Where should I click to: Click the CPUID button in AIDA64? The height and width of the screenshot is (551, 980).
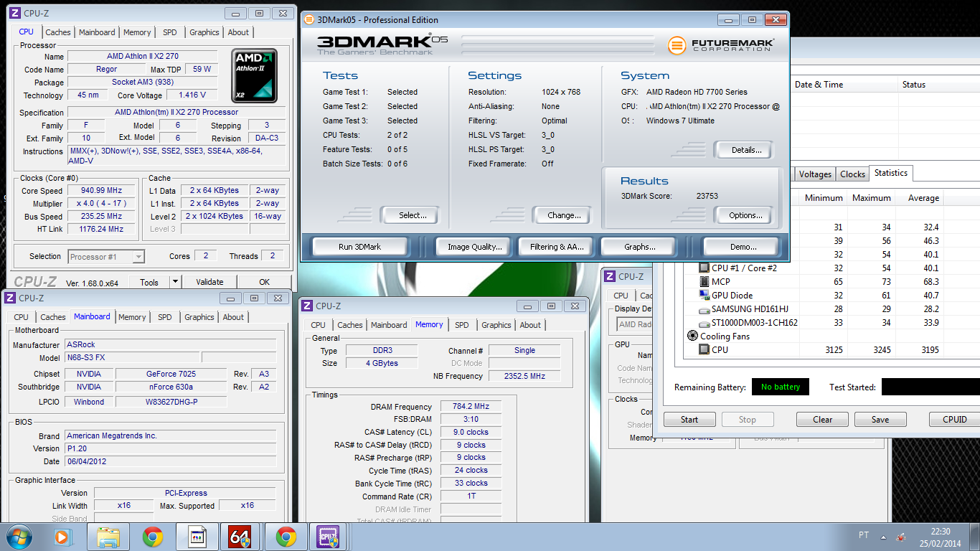coord(955,420)
